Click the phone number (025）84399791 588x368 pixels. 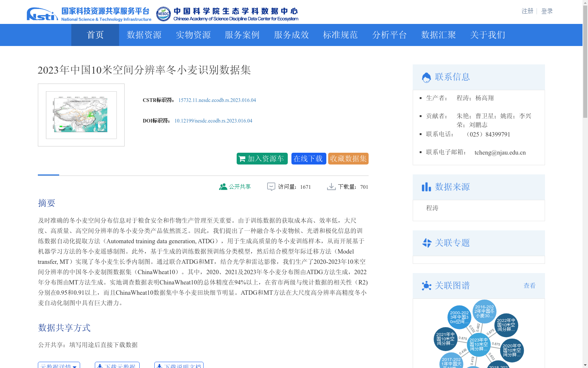click(x=488, y=134)
